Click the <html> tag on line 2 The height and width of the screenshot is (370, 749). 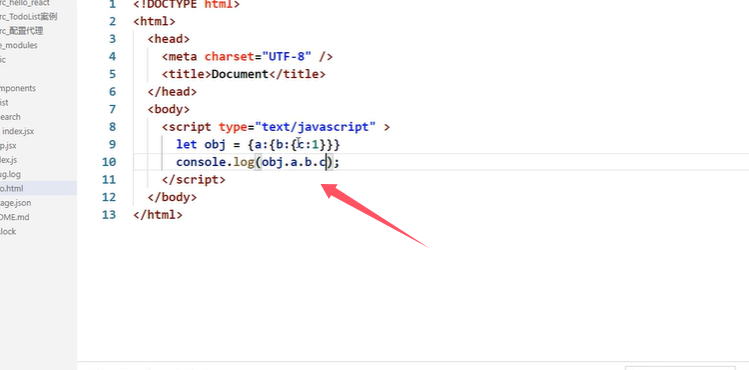154,21
